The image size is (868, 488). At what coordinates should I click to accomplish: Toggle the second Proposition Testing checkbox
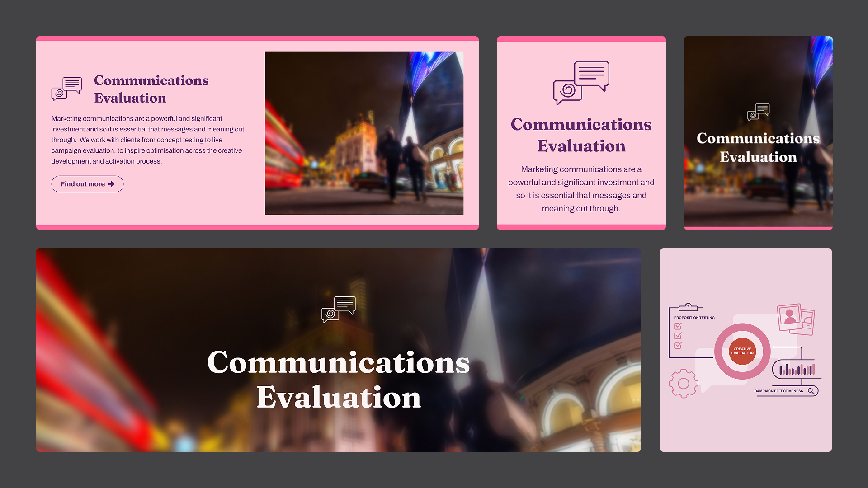[x=678, y=336]
